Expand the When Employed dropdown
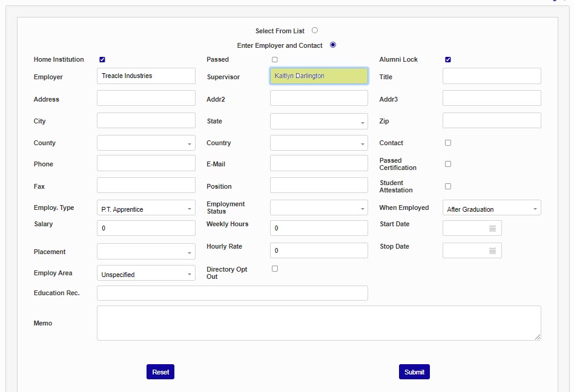The height and width of the screenshot is (392, 574). point(492,209)
